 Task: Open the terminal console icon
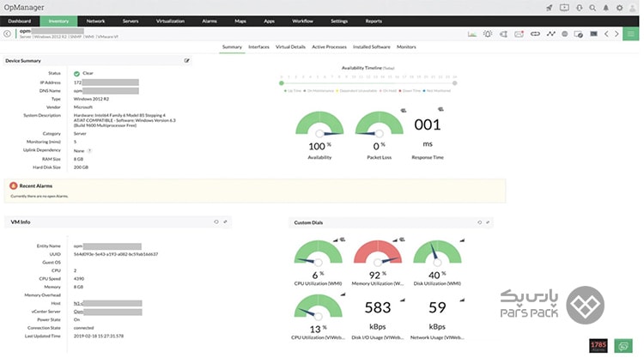pos(593,34)
